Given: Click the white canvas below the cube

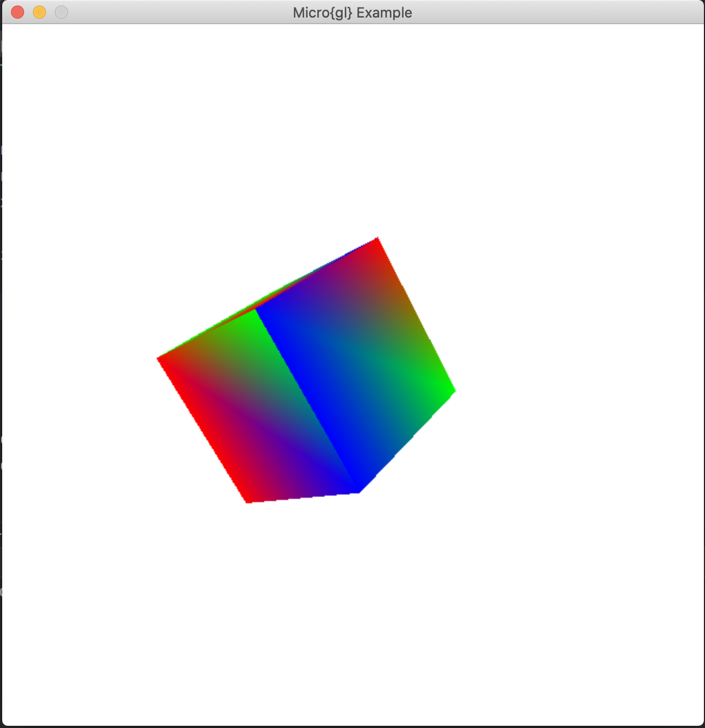Looking at the screenshot, I should [x=351, y=603].
